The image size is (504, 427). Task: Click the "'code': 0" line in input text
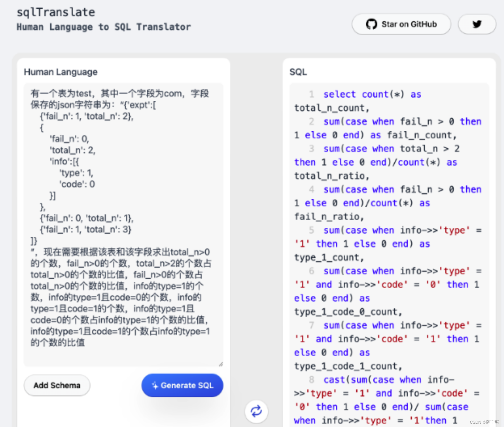77,184
